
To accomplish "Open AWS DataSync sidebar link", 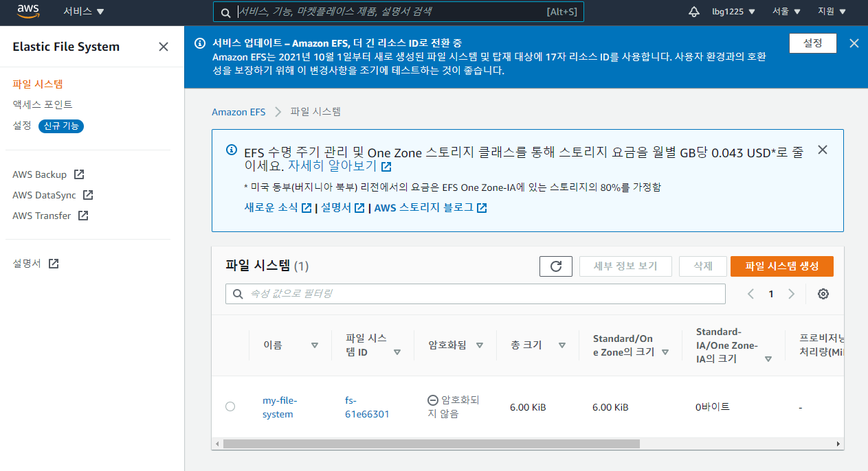I will point(44,195).
